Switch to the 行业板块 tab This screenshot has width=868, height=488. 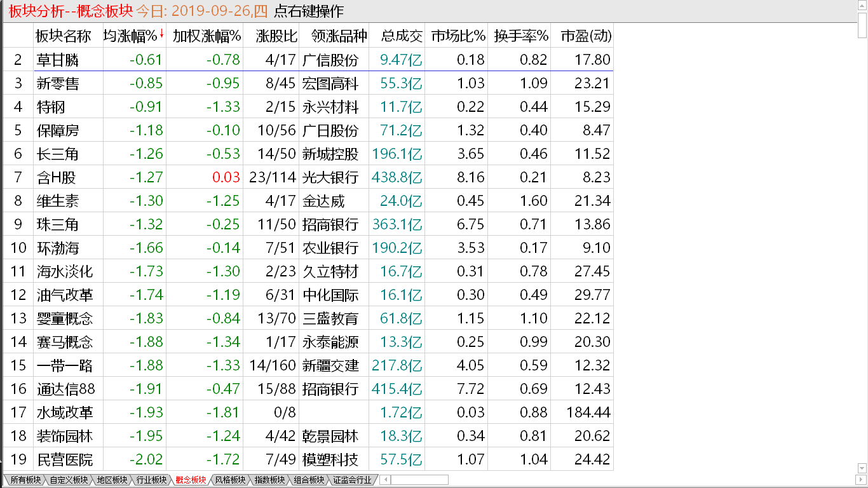[x=151, y=480]
